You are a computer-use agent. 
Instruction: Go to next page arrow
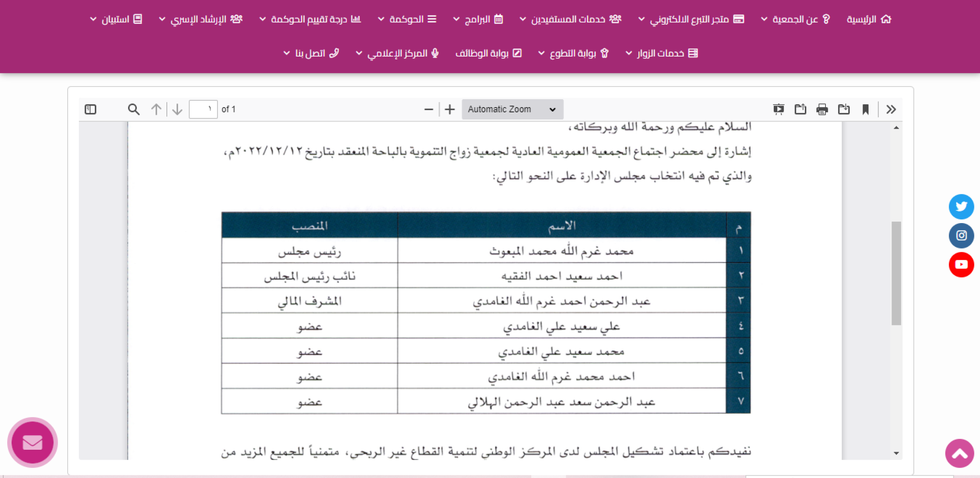[177, 109]
